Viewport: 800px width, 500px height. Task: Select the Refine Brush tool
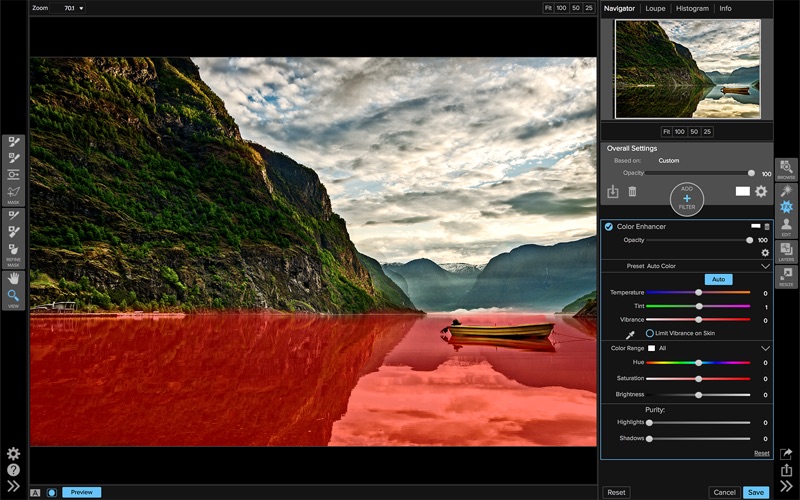[13, 216]
